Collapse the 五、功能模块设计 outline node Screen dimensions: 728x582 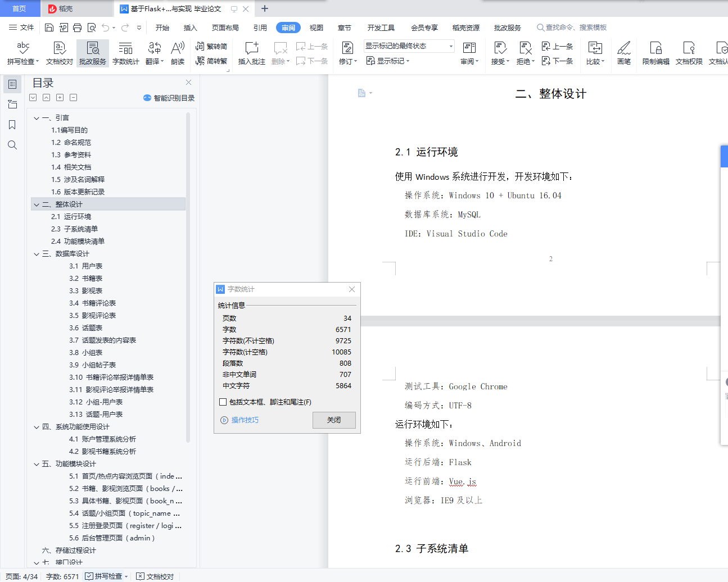point(37,464)
